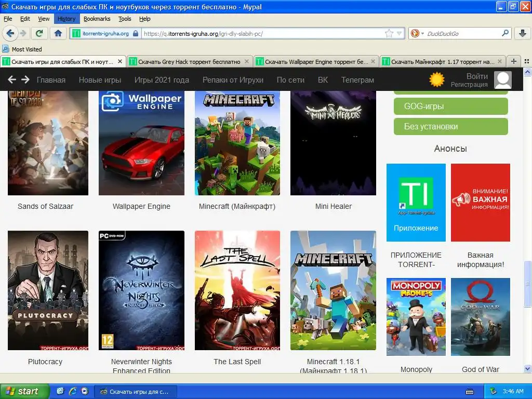
Task: Launch Internet Explorer quick launch icon
Action: (x=72, y=391)
